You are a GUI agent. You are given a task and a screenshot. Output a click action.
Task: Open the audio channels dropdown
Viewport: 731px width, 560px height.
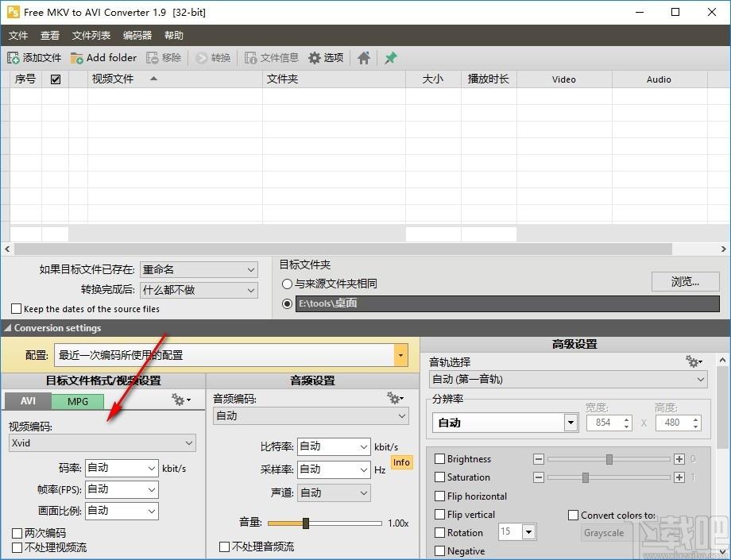(x=334, y=493)
